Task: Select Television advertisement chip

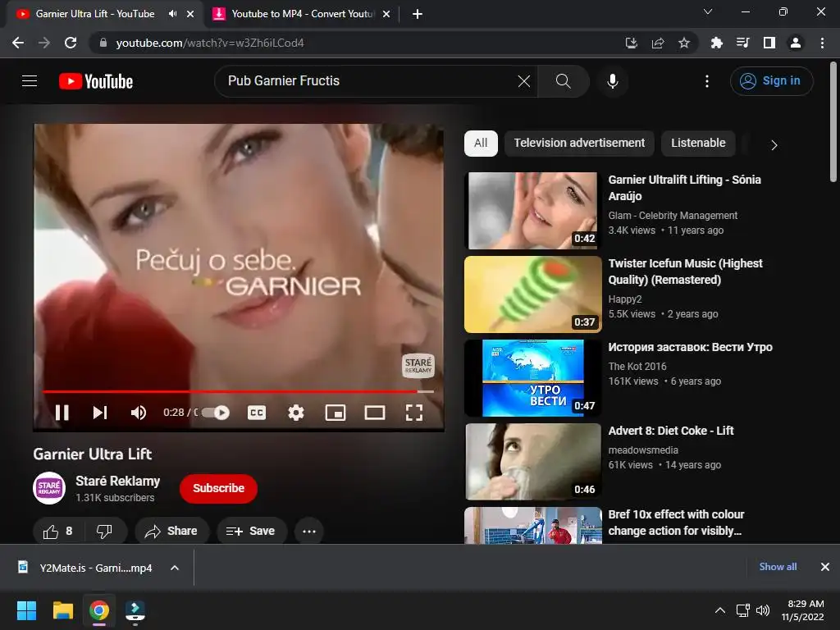Action: [579, 143]
